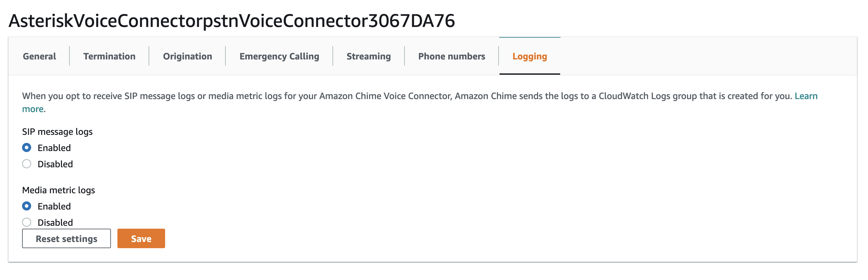868x280 pixels.
Task: Click the 'Enabled' label under Media metric logs
Action: (x=54, y=206)
